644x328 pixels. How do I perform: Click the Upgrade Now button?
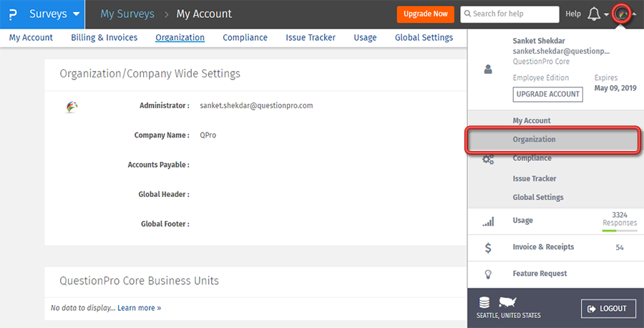[426, 14]
